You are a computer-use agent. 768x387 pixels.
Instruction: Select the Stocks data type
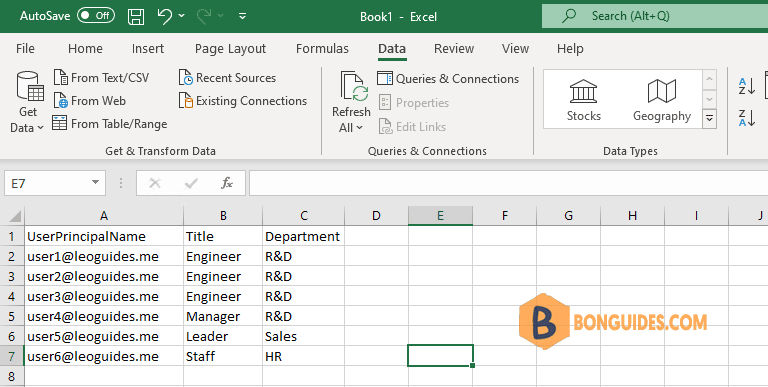(583, 100)
